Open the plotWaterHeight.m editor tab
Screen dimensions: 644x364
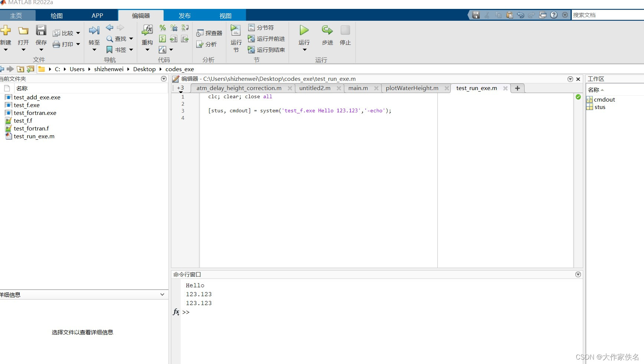(412, 88)
